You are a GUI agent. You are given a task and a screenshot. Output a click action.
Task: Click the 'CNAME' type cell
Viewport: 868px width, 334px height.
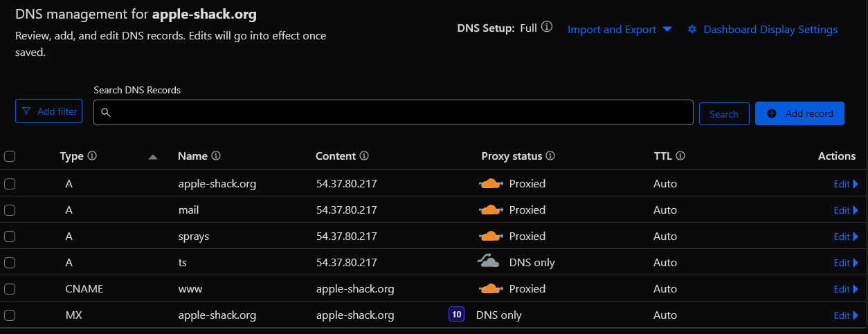84,288
